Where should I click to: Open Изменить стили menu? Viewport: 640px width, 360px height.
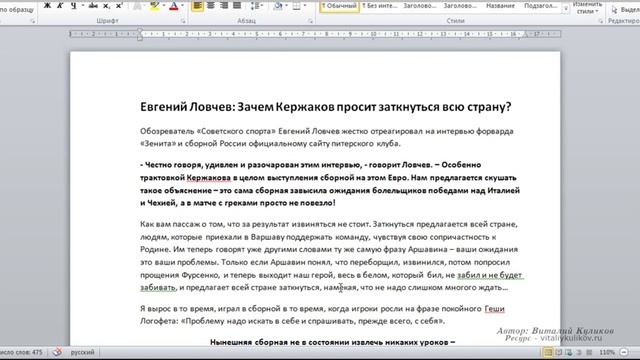[587, 8]
